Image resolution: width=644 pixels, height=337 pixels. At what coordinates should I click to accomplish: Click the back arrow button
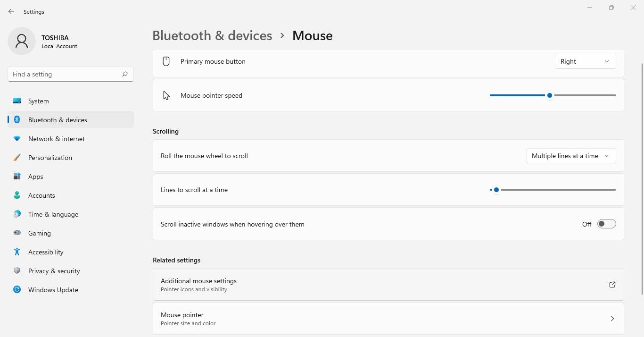click(x=11, y=11)
